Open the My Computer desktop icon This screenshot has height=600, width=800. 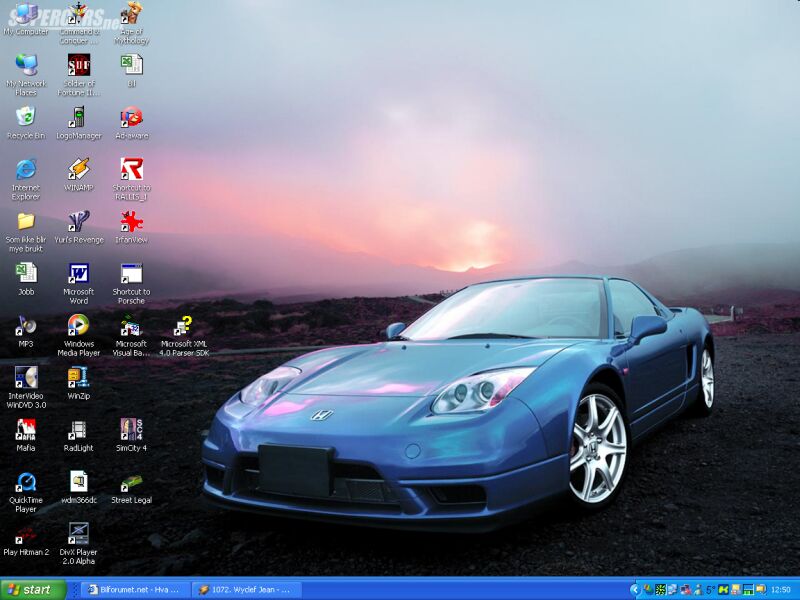[26, 14]
